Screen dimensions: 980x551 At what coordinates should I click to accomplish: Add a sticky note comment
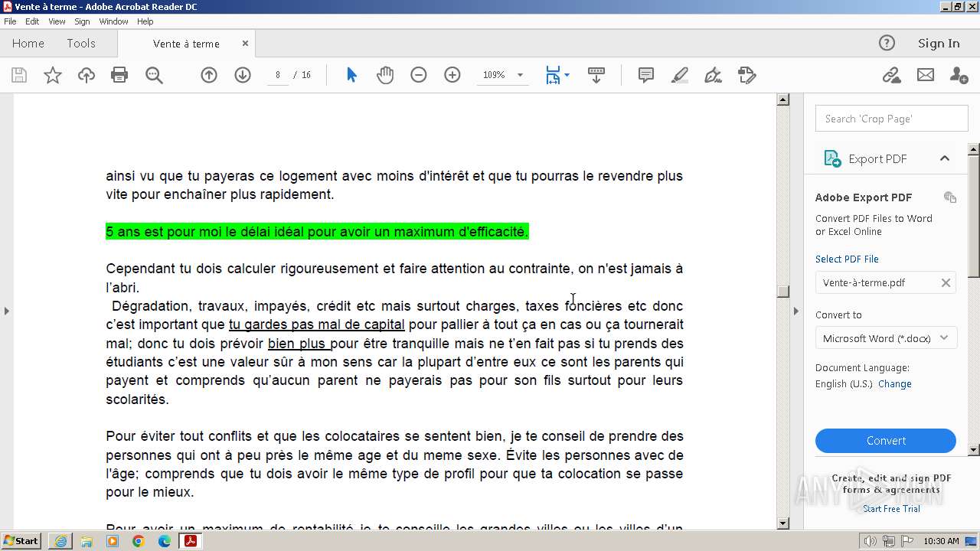pyautogui.click(x=646, y=75)
